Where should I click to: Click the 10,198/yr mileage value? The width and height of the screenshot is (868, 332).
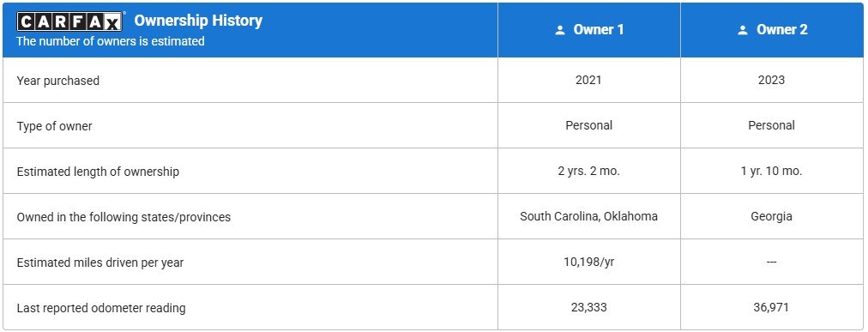tap(588, 263)
